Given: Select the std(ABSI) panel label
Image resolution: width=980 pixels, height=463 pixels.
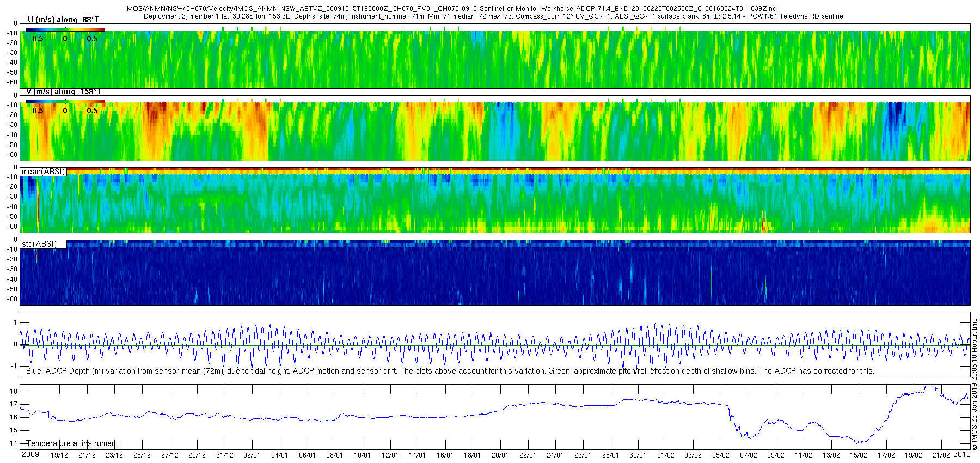Looking at the screenshot, I should click(x=39, y=244).
